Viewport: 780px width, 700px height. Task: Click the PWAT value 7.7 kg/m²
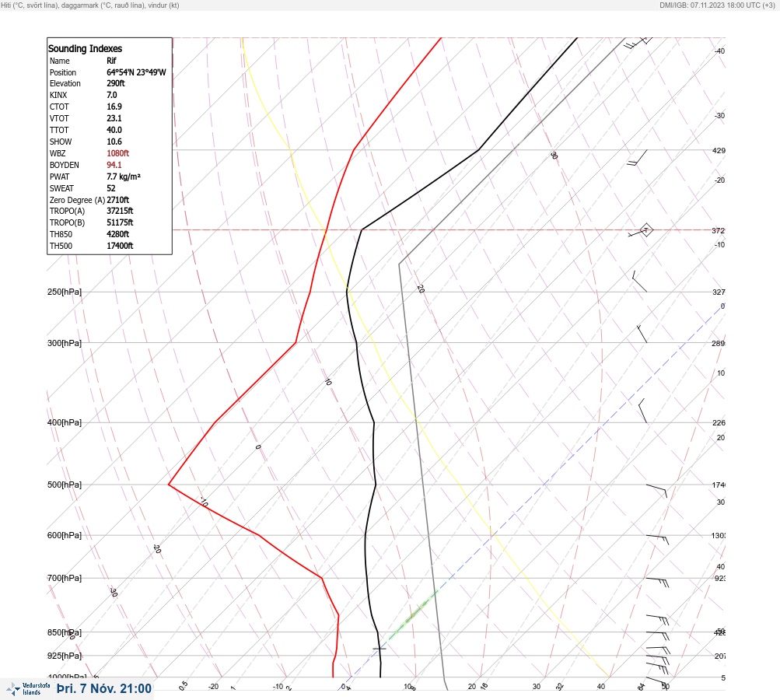[x=124, y=177]
